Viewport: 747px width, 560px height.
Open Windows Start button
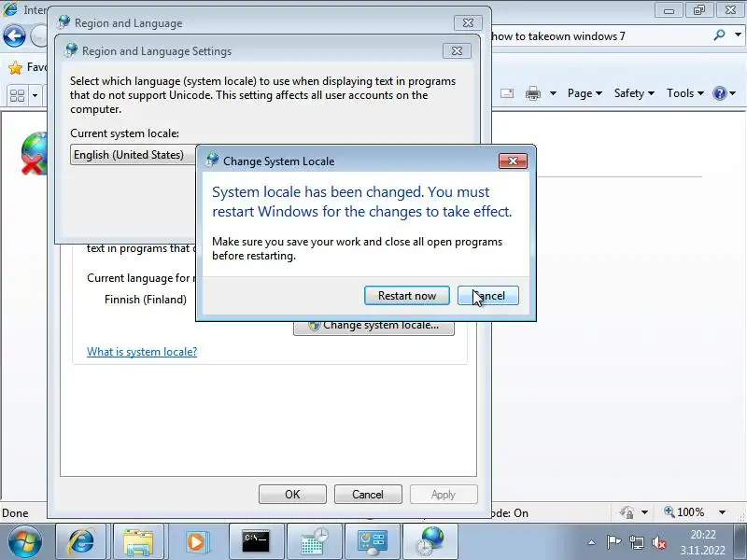pyautogui.click(x=25, y=542)
